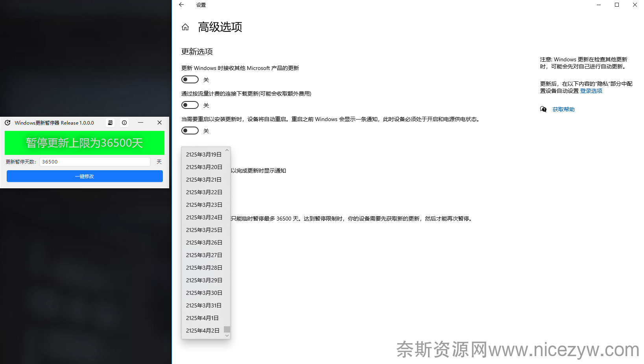The image size is (644, 364).
Task: Click the 一键修改 button
Action: [x=85, y=176]
